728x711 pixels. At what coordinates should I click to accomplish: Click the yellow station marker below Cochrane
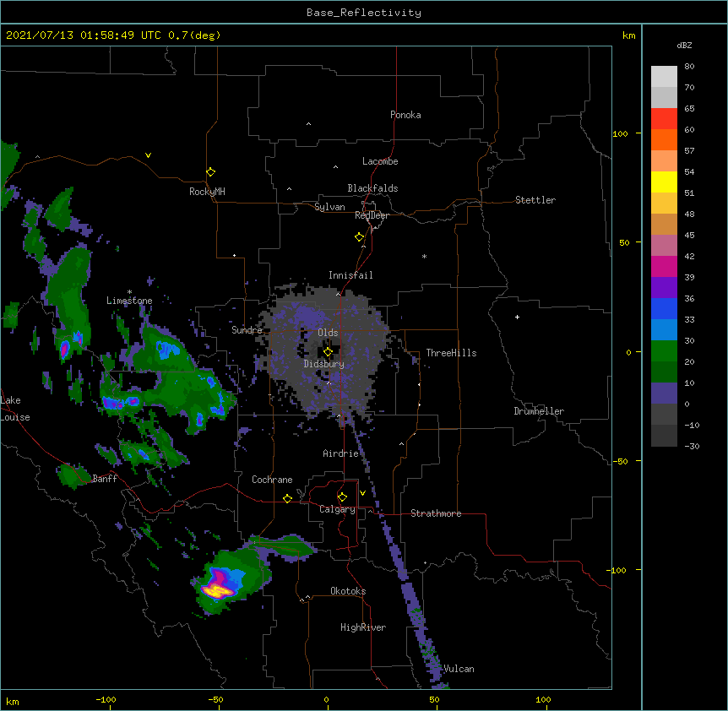coord(287,498)
